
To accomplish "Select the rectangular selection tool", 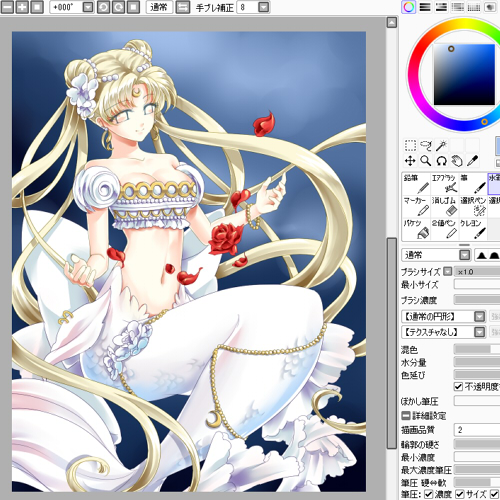I will tap(410, 145).
